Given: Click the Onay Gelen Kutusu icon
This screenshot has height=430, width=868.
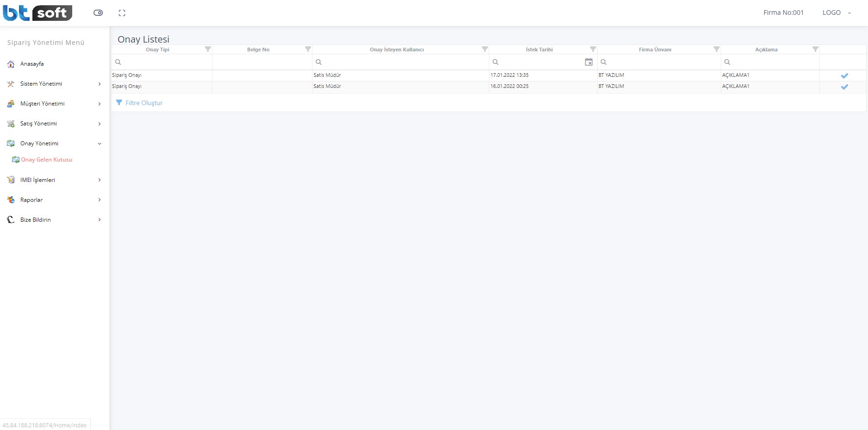Looking at the screenshot, I should pos(16,160).
